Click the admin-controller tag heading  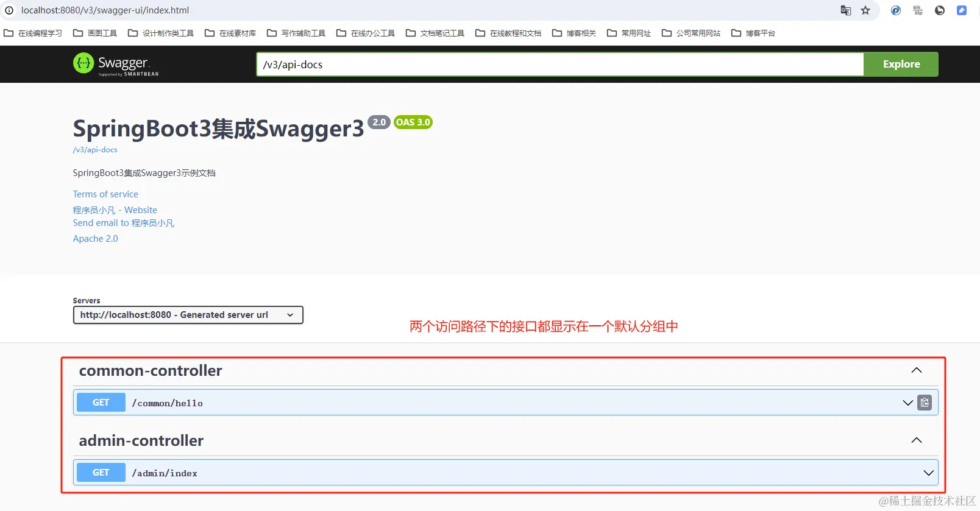[x=141, y=440]
